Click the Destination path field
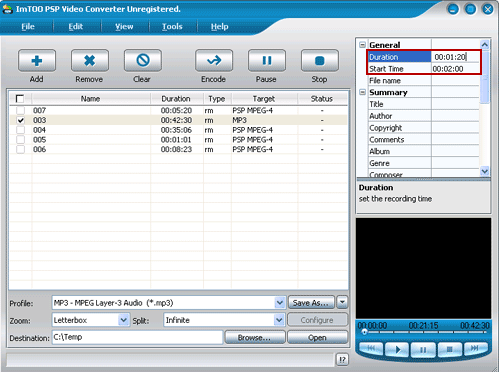Screen dimensions: 499x372 pyautogui.click(x=137, y=337)
